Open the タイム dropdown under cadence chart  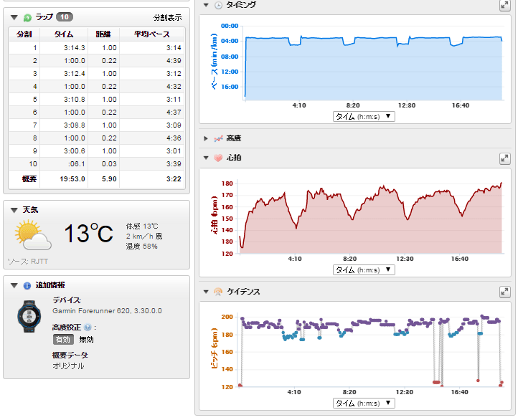[364, 403]
